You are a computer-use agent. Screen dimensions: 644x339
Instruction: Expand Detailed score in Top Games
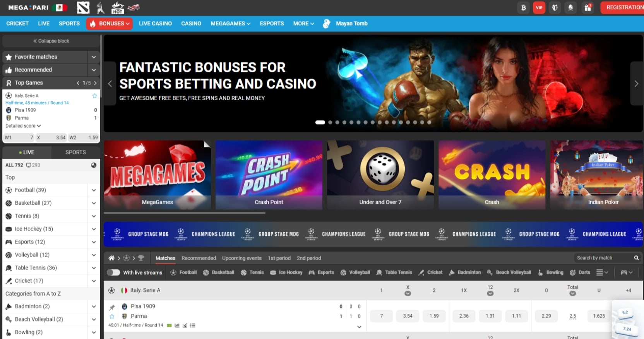[23, 126]
